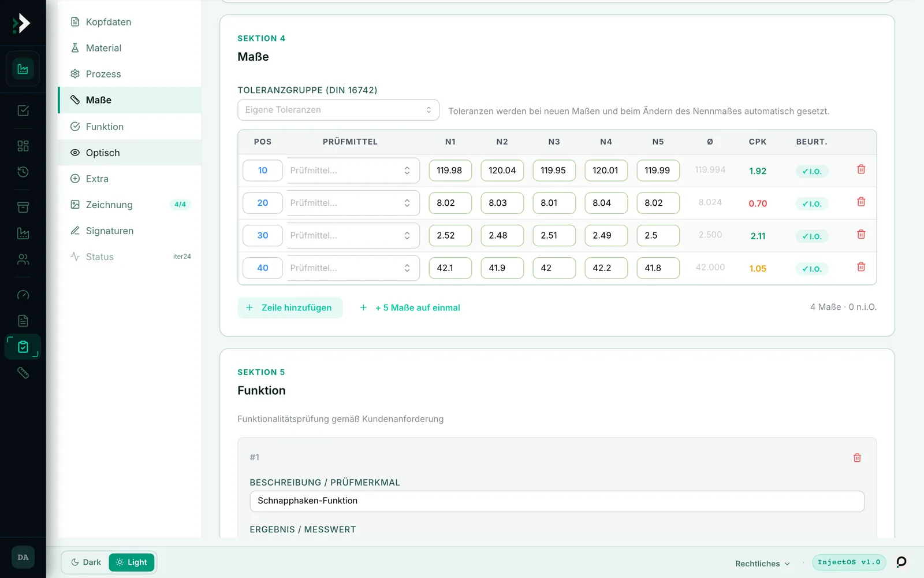This screenshot has width=924, height=578.
Task: Delete function test #1
Action: [857, 458]
